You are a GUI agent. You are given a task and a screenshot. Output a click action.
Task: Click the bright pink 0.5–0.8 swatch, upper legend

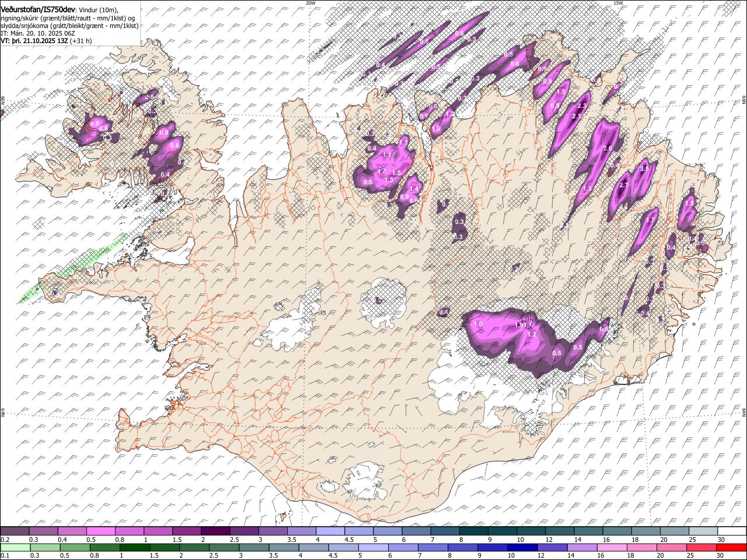101,531
